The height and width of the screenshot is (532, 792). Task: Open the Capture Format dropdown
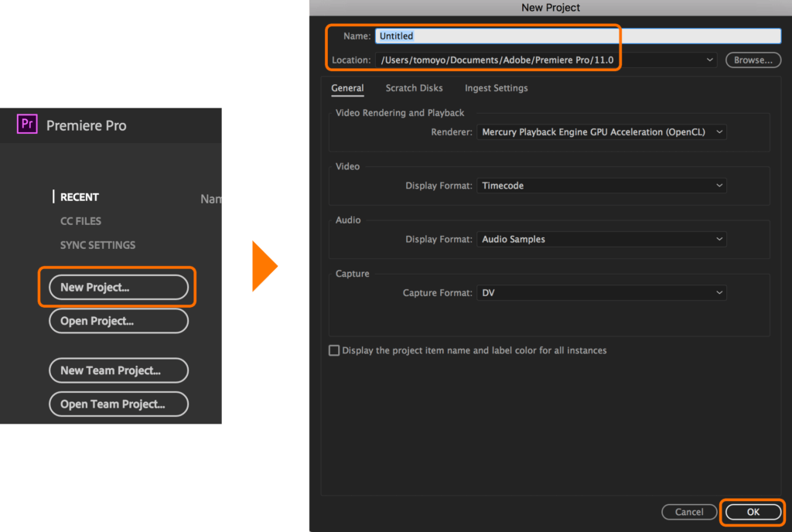point(602,293)
